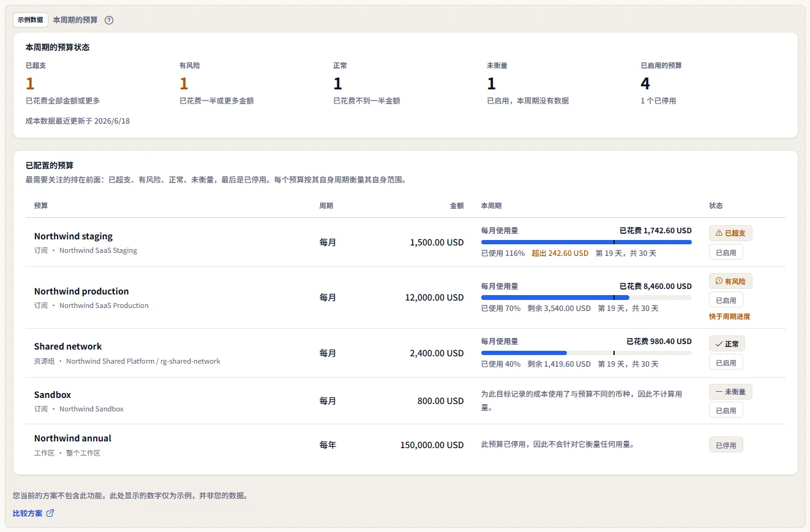Click the warning icon in the 已超支 badge
The image size is (810, 532).
pos(719,233)
